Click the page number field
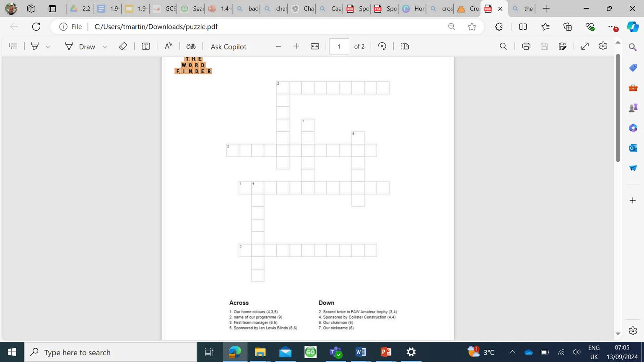Viewport: 644px width, 362px height. pos(339,46)
